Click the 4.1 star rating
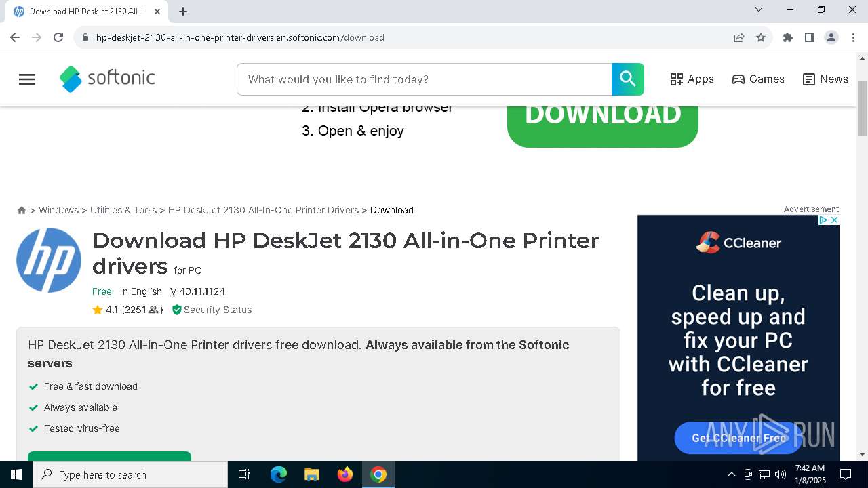The height and width of the screenshot is (488, 868). click(105, 310)
